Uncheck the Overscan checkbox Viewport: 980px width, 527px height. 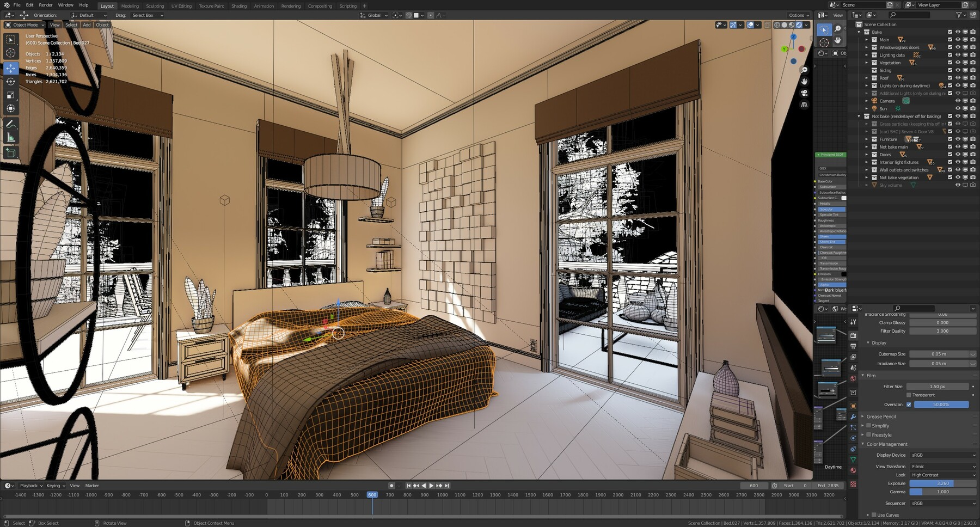(909, 405)
